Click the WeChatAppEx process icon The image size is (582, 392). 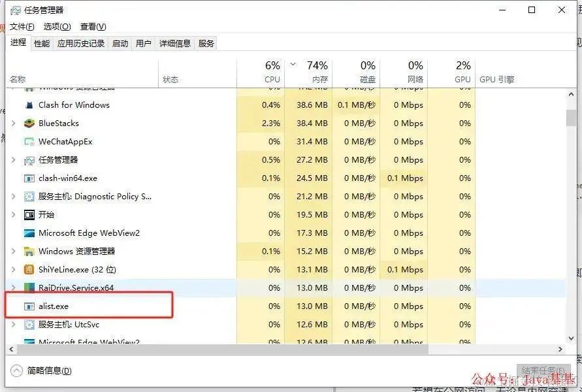point(29,141)
